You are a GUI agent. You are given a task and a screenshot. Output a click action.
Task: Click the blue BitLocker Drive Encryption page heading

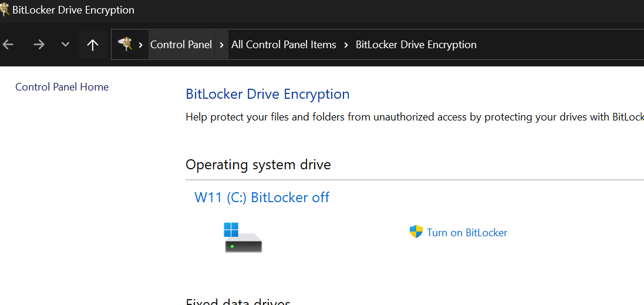[x=268, y=93]
